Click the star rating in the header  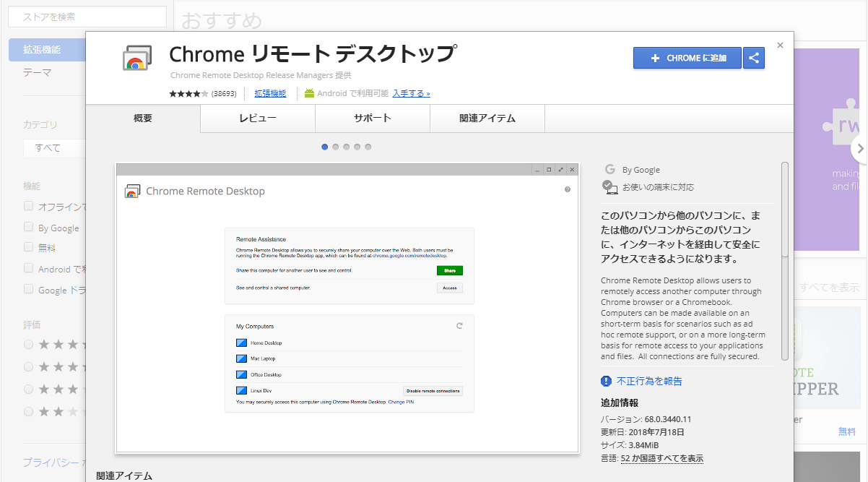188,93
